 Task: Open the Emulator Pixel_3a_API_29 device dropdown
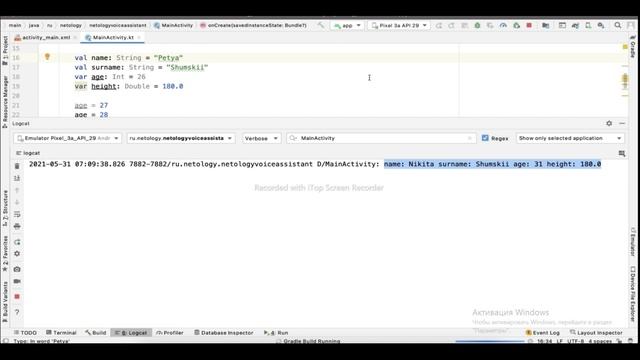(x=67, y=138)
